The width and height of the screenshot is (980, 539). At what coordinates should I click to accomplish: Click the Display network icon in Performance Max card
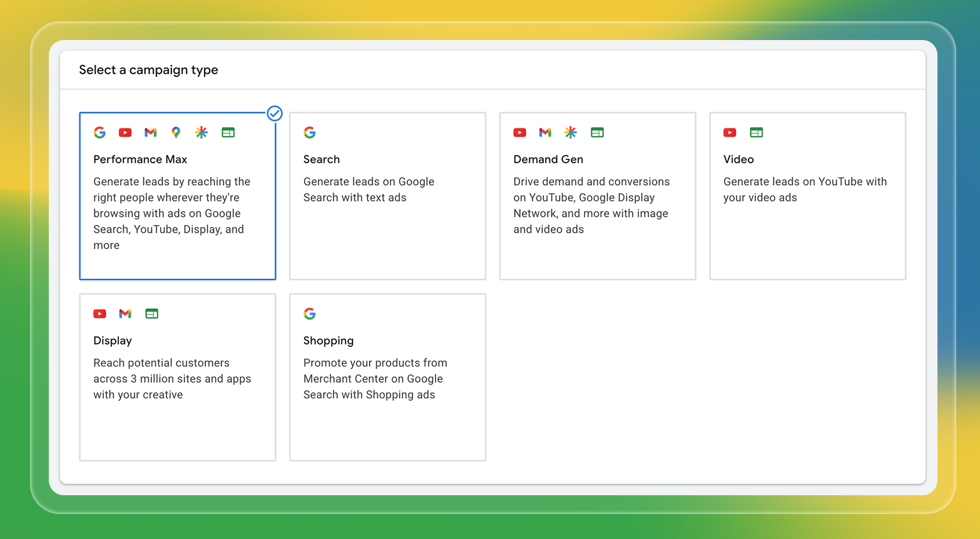(x=228, y=133)
